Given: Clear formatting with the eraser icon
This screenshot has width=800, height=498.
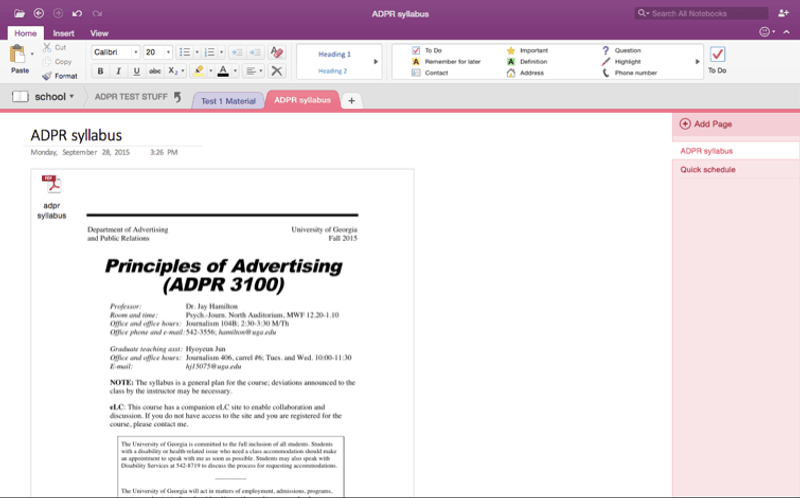Looking at the screenshot, I should tap(277, 52).
